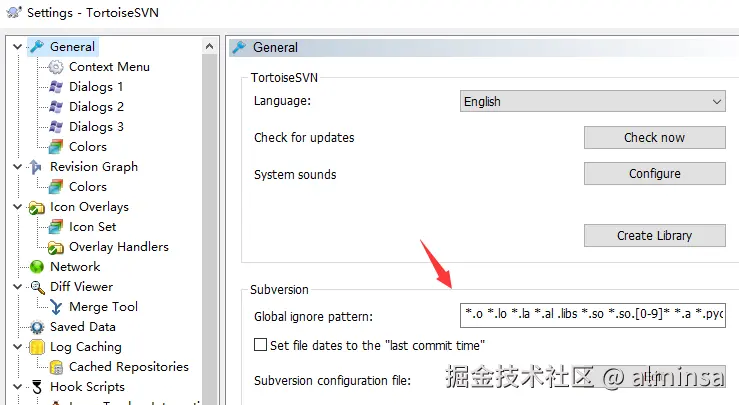Click the Merge Tool arrow icon

[x=56, y=307]
